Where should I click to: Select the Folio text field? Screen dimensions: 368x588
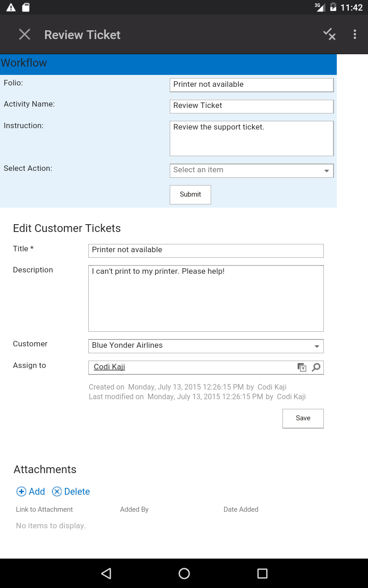252,85
